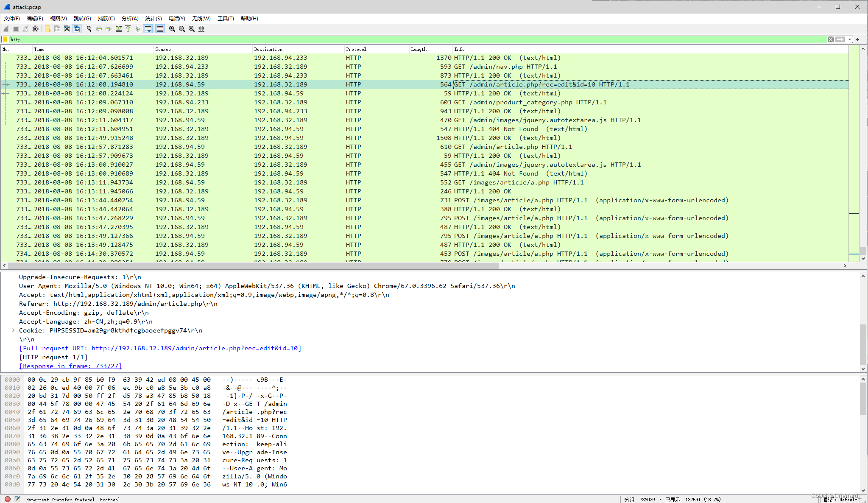This screenshot has width=868, height=503.
Task: Jump to the first packet
Action: (128, 29)
